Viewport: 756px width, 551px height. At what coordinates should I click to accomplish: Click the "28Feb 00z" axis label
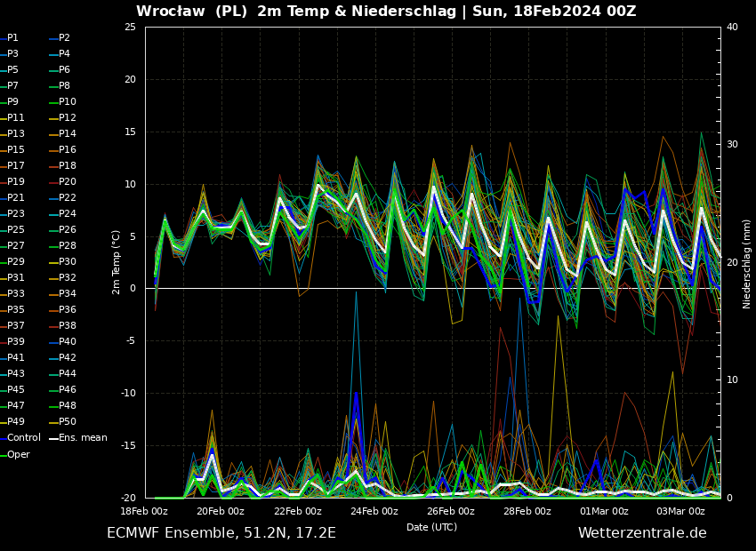pyautogui.click(x=527, y=512)
